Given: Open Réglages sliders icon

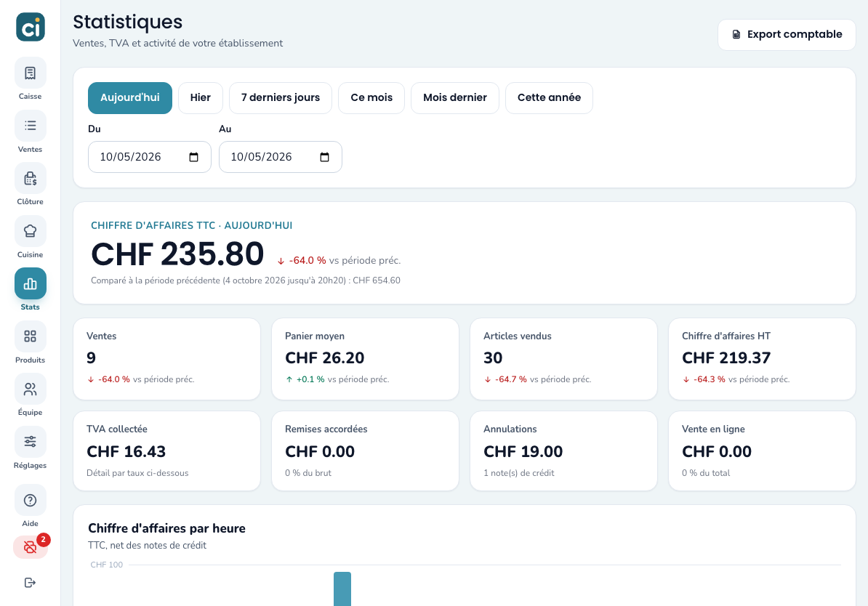Looking at the screenshot, I should point(30,442).
